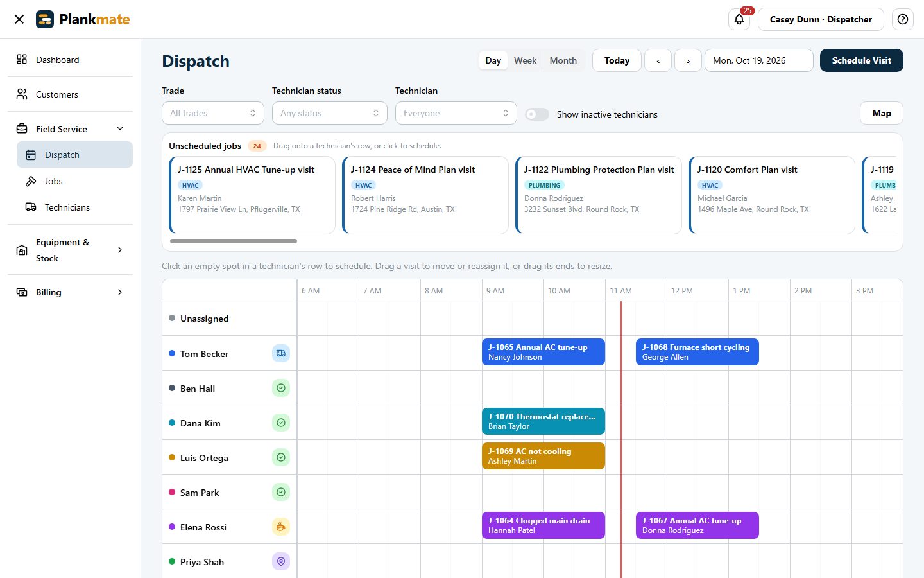The image size is (924, 578).
Task: Click the unscheduled jobs horizontal scrollbar
Action: (x=234, y=241)
